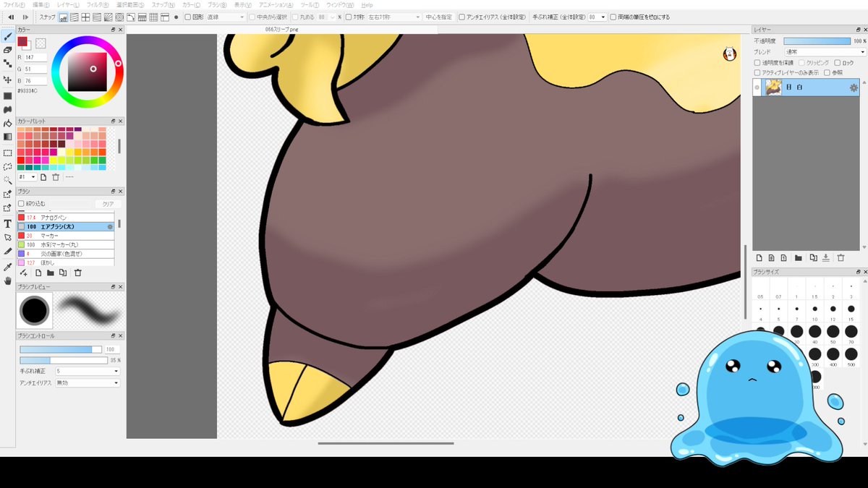Select the アナログペン brush
The height and width of the screenshot is (488, 868).
click(66, 217)
